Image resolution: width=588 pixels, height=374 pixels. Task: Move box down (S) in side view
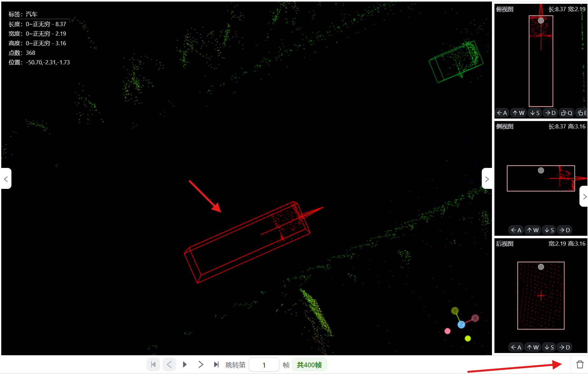click(x=549, y=230)
